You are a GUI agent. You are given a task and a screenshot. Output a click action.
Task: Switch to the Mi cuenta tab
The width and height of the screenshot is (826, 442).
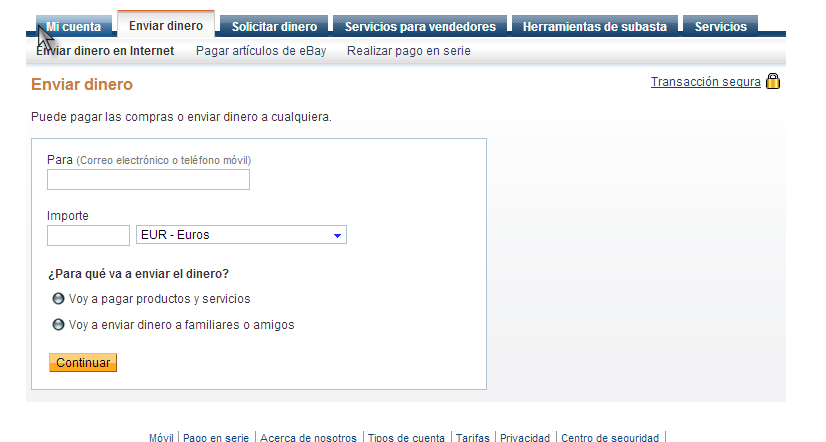tap(73, 27)
